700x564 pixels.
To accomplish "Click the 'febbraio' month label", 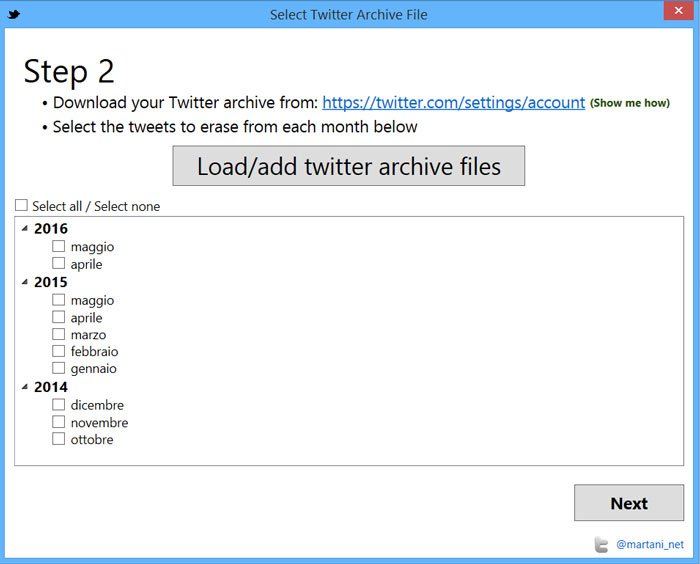I will click(x=94, y=351).
